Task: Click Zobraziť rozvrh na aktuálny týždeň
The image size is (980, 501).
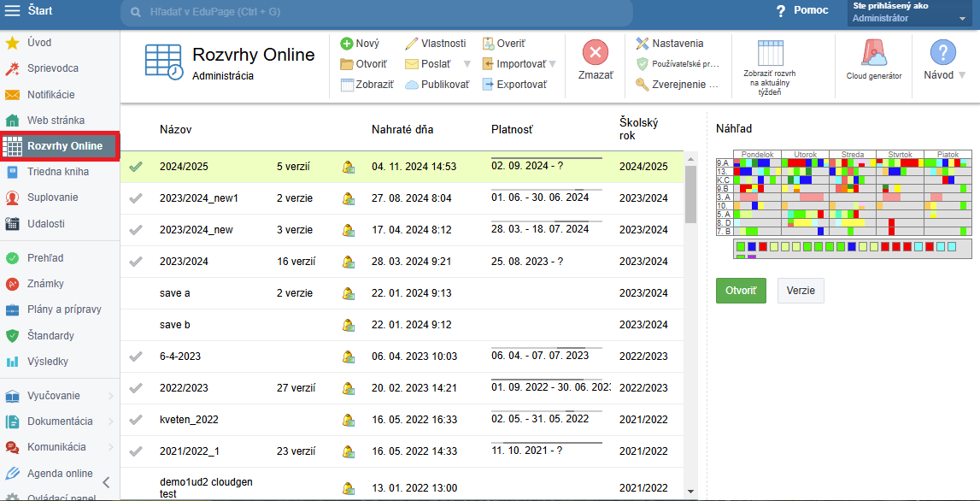Action: 769,63
